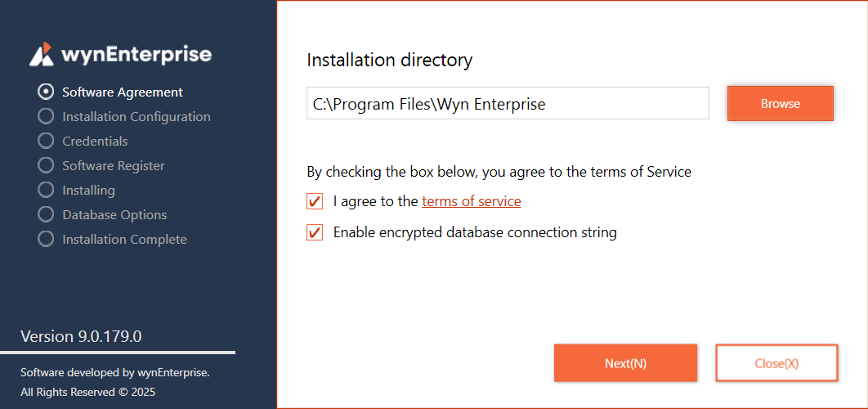Click the agreement notice sentence above checkboxes
Image resolution: width=868 pixels, height=409 pixels.
[x=499, y=172]
